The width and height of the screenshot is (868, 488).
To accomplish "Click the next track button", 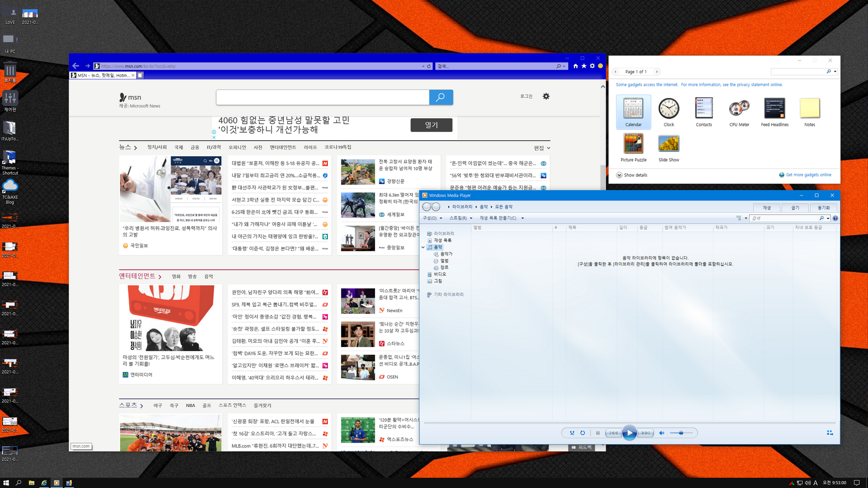I will point(645,433).
